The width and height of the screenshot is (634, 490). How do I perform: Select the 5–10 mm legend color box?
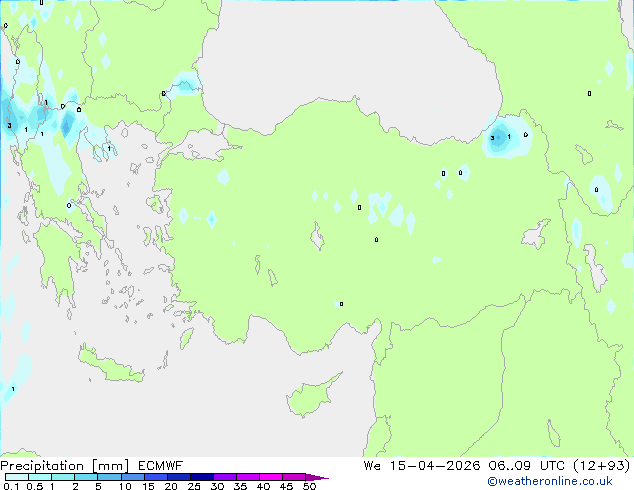[109, 477]
